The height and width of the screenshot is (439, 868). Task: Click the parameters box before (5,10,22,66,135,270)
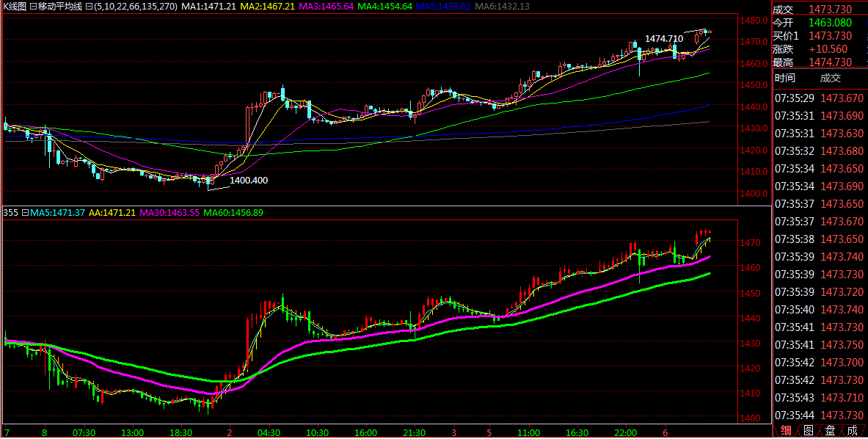(89, 6)
